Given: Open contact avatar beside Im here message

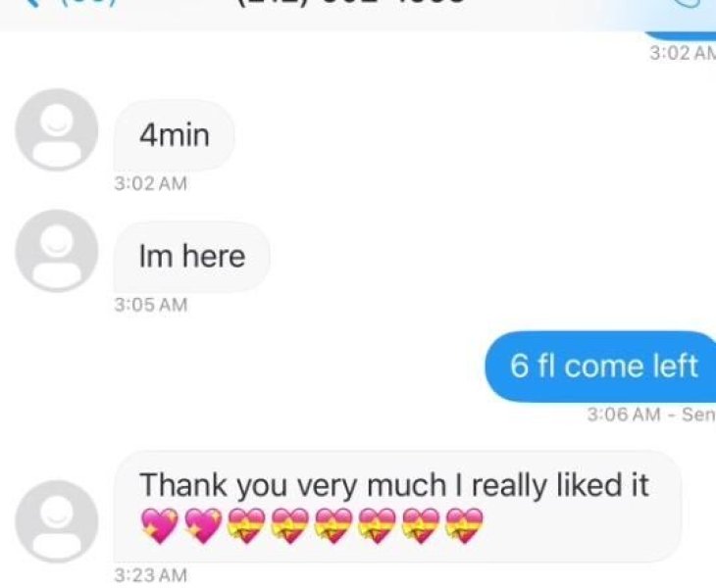Looking at the screenshot, I should (x=57, y=251).
